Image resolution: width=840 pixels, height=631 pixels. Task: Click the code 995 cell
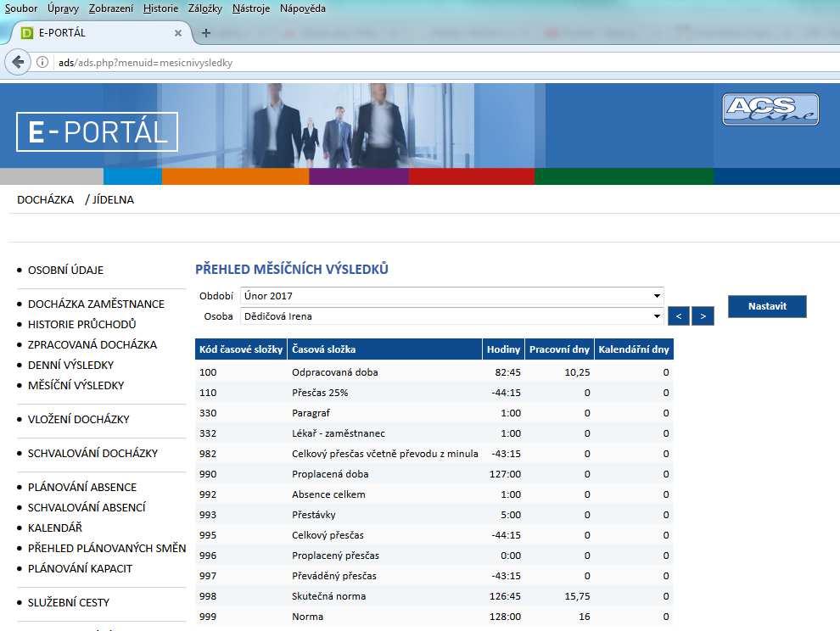208,535
